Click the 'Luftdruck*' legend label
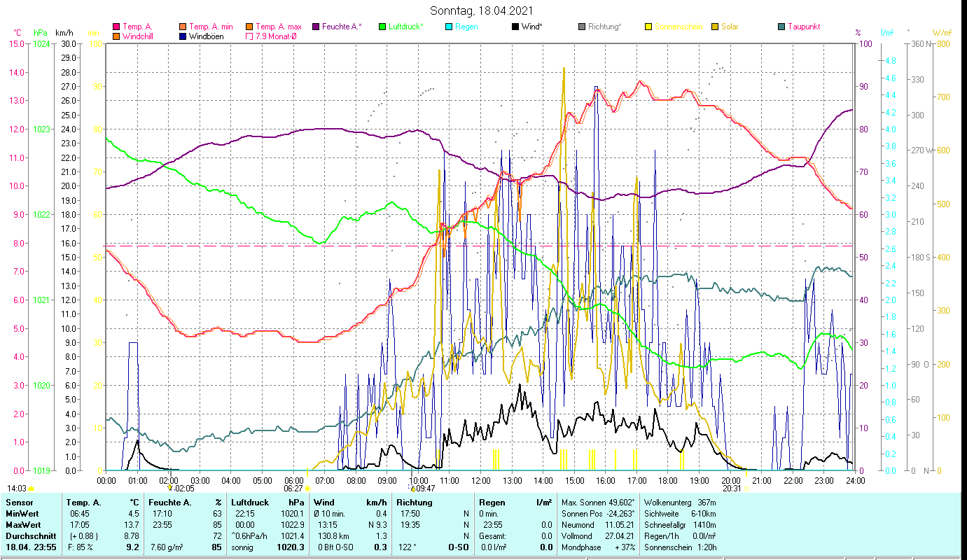The height and width of the screenshot is (560, 967). coord(406,27)
